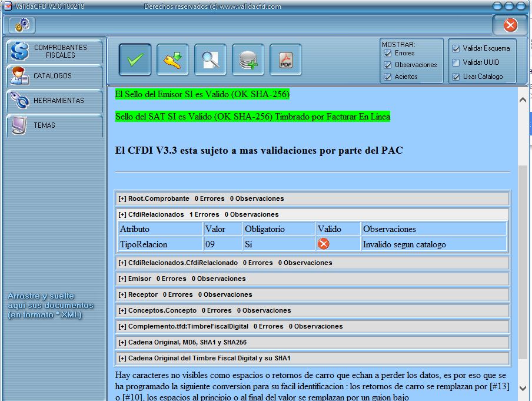532x401 pixels.
Task: Click the TipoRelacion attribute cell
Action: 160,244
